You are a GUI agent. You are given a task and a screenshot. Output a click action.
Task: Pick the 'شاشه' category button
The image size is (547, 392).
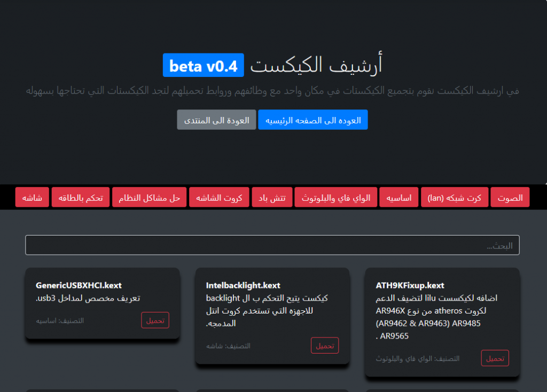click(x=32, y=198)
